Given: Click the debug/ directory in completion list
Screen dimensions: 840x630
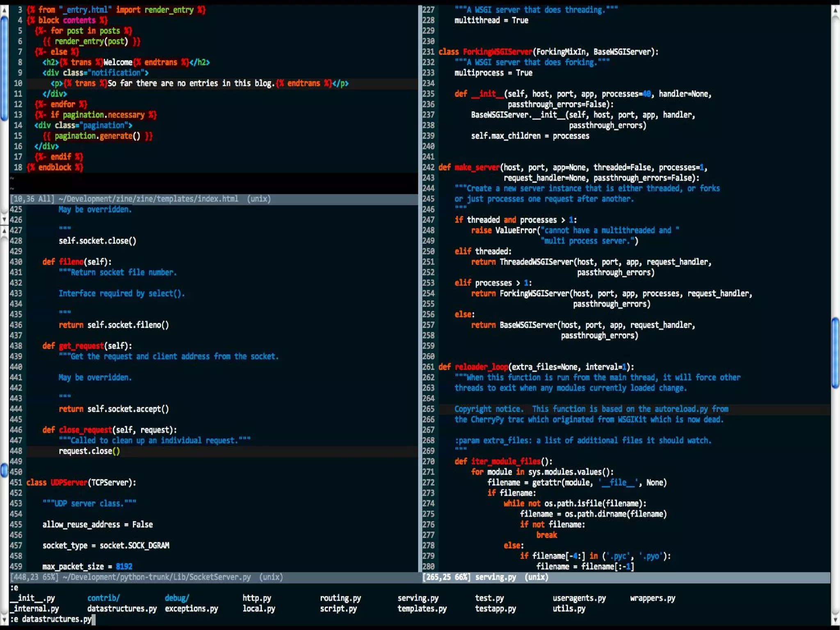Looking at the screenshot, I should point(177,598).
